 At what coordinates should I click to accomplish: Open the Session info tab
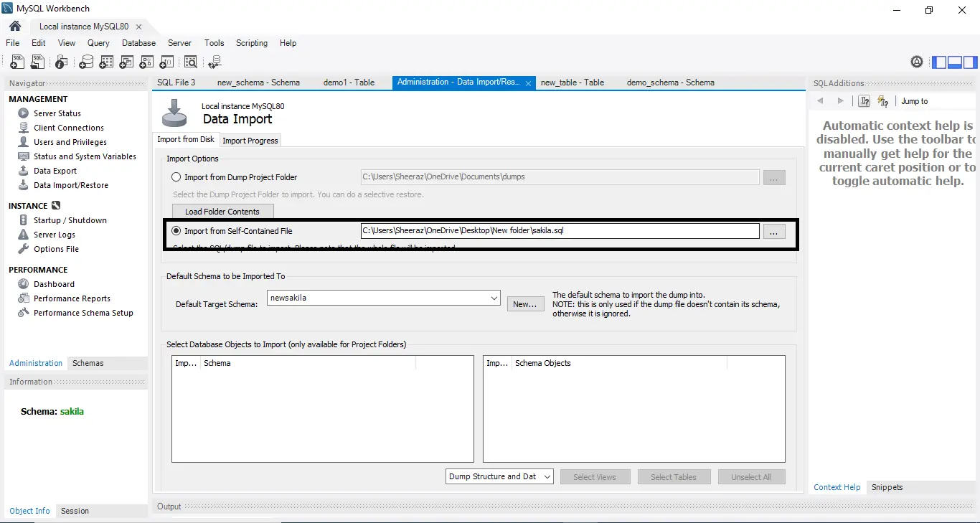(x=75, y=511)
